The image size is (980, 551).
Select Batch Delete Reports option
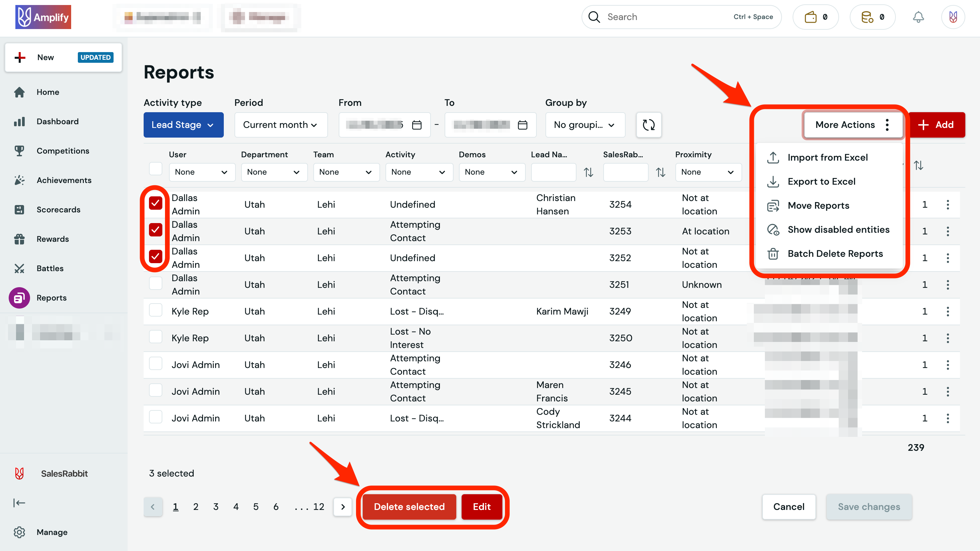[x=835, y=254]
